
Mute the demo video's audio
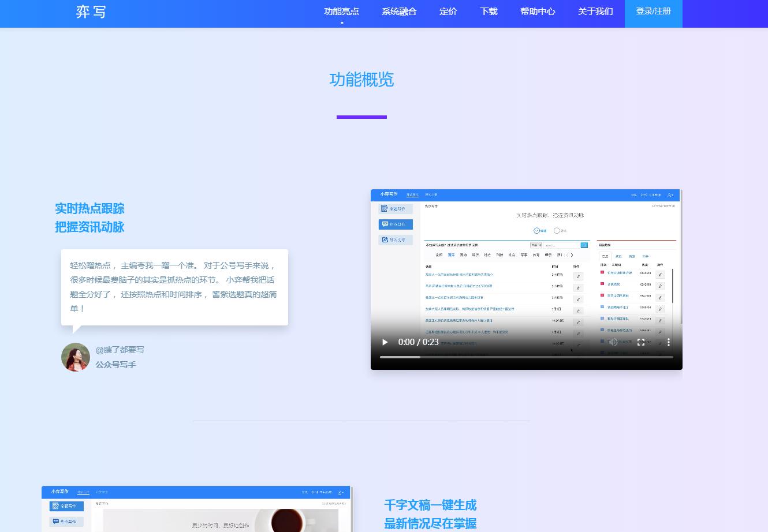pos(613,342)
